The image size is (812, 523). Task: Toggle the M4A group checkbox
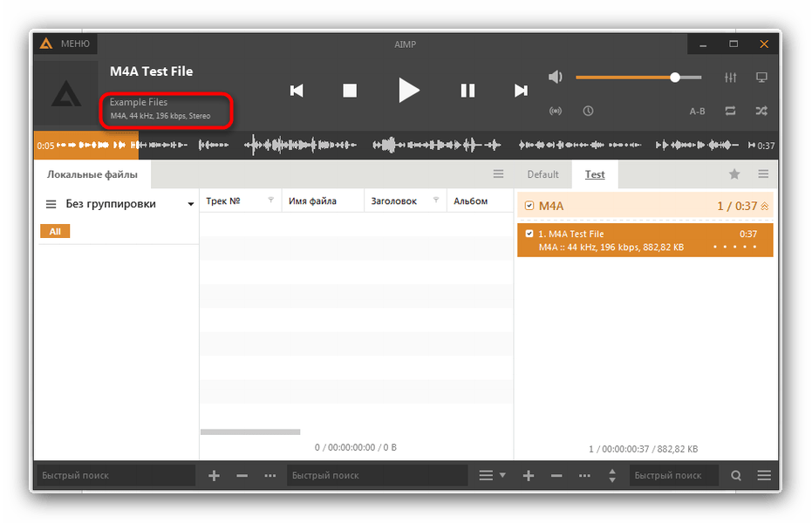coord(529,206)
